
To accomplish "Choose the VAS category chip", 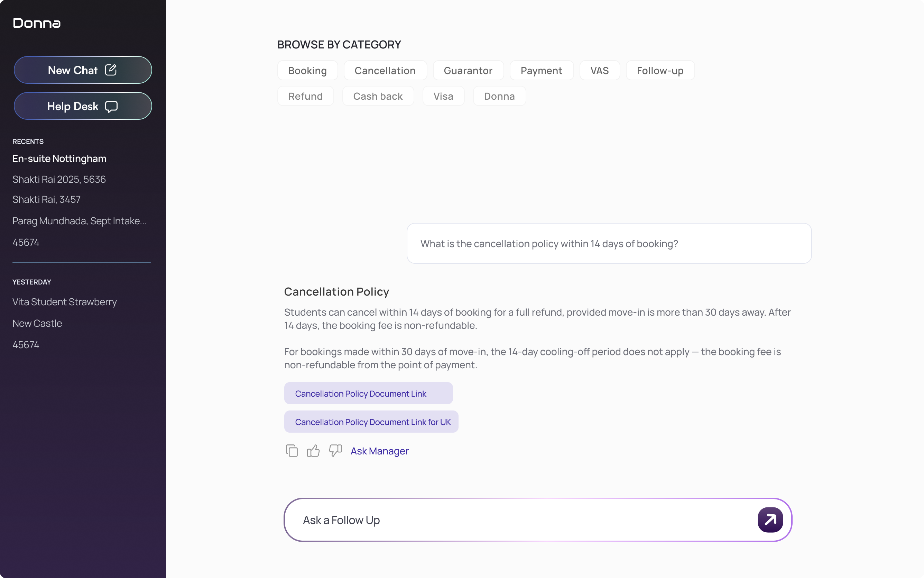I will click(599, 70).
